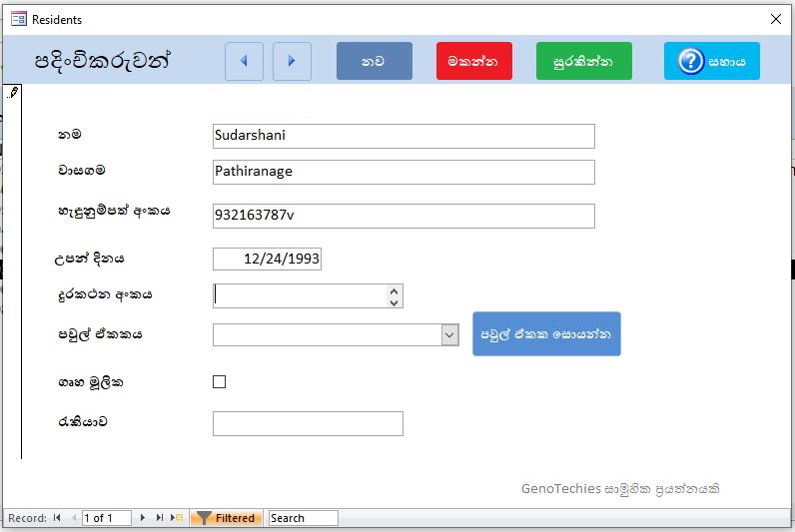The image size is (795, 532).
Task: Open help with the සහාය button
Action: pos(712,61)
